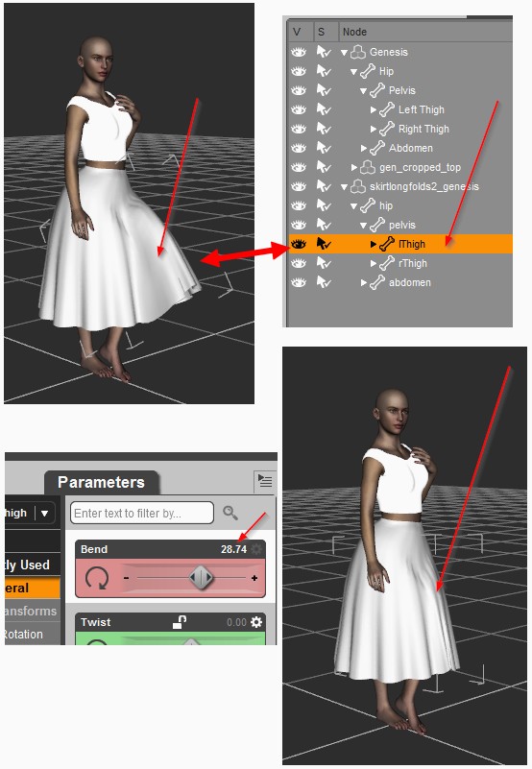Screen dimensions: 532x769
Task: Hide skirtlongfolds2_genesis via eye icon
Action: click(299, 186)
